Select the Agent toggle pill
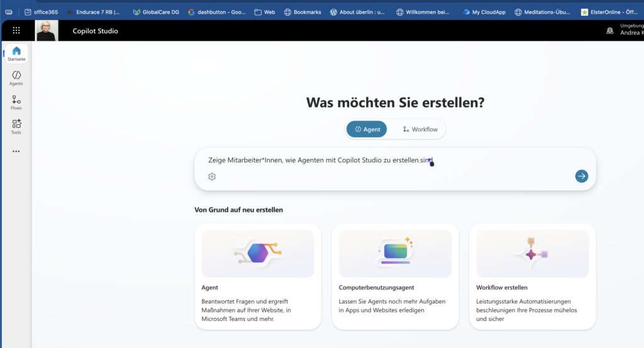This screenshot has width=644, height=348. (367, 129)
